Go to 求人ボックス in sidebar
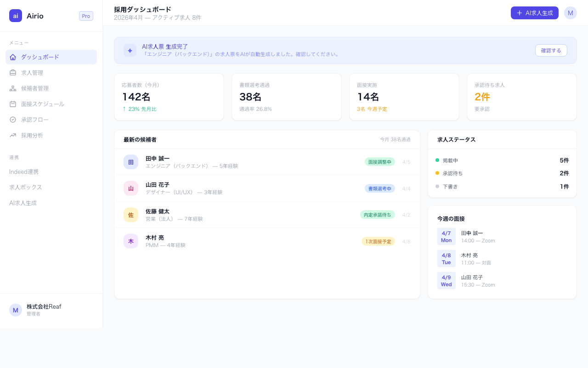The image size is (588, 368). 26,187
